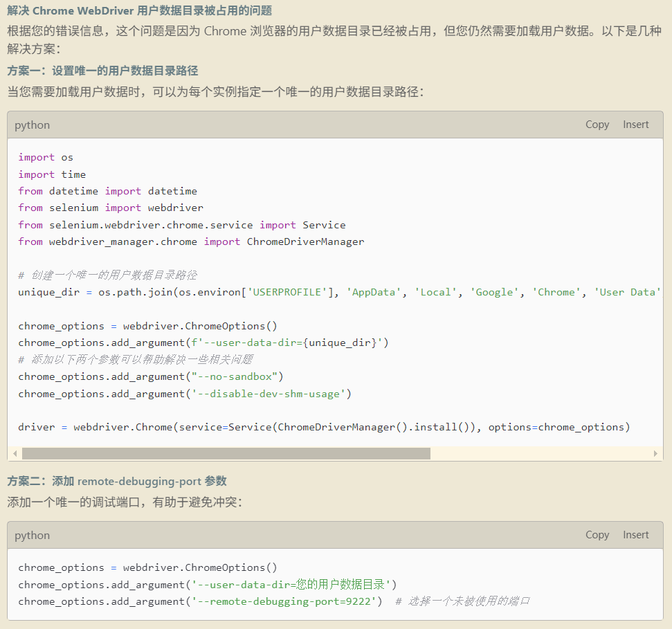The image size is (672, 629).
Task: Copy the remote-debugging-port code block
Action: (597, 535)
